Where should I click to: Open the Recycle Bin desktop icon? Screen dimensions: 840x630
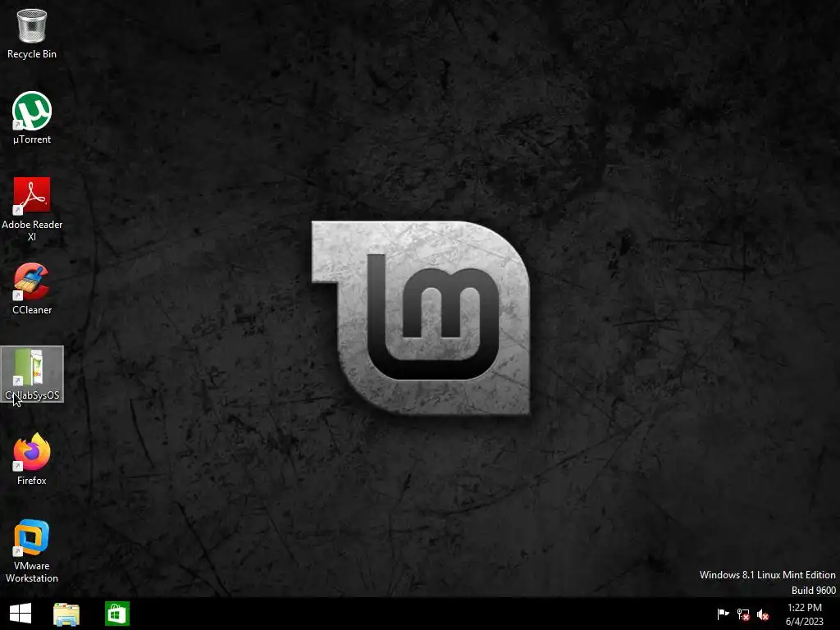[32, 33]
